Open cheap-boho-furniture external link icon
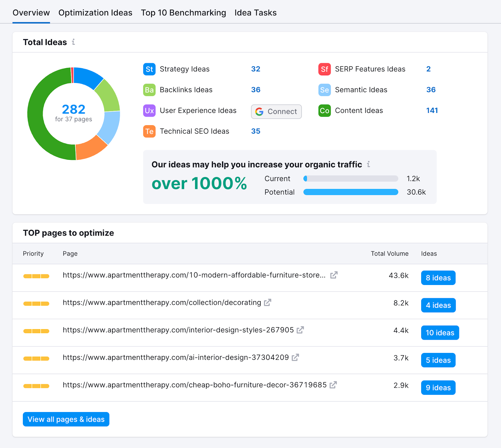The image size is (501, 448). 333,385
